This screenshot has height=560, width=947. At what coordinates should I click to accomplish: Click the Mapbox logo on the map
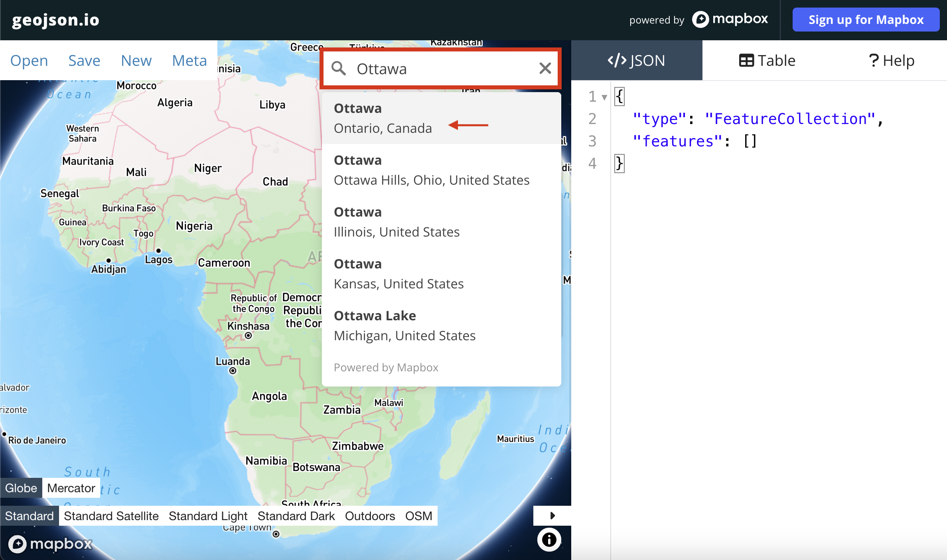[x=50, y=544]
